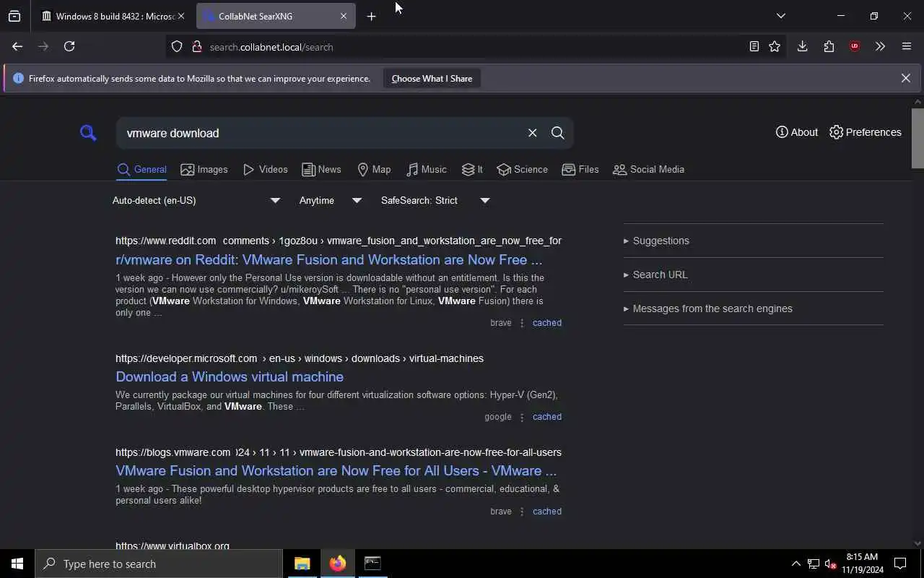Switch to the Map category
This screenshot has height=578, width=924.
374,169
